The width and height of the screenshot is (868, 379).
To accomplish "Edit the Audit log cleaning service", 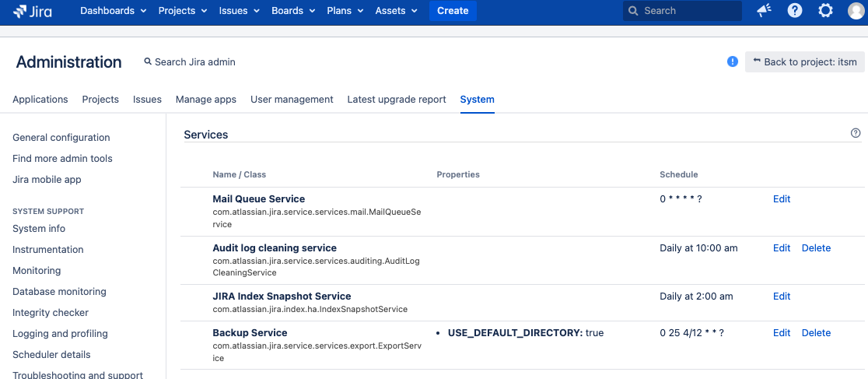I will coord(782,247).
